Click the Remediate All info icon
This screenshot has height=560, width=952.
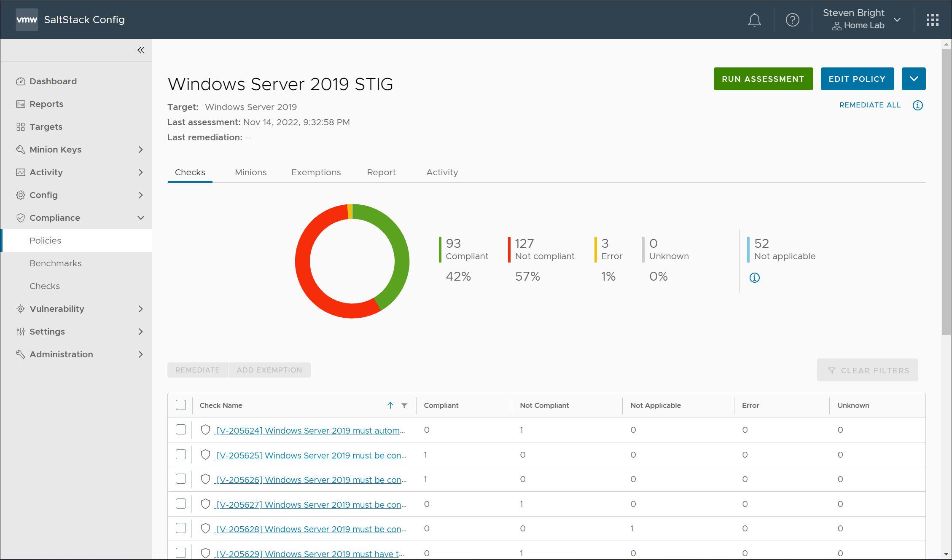917,105
